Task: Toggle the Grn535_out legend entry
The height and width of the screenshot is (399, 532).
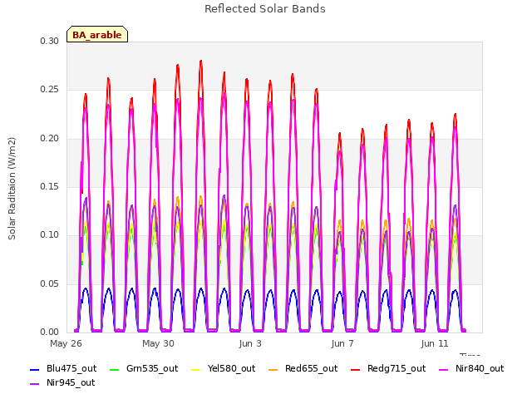Action: pyautogui.click(x=144, y=369)
